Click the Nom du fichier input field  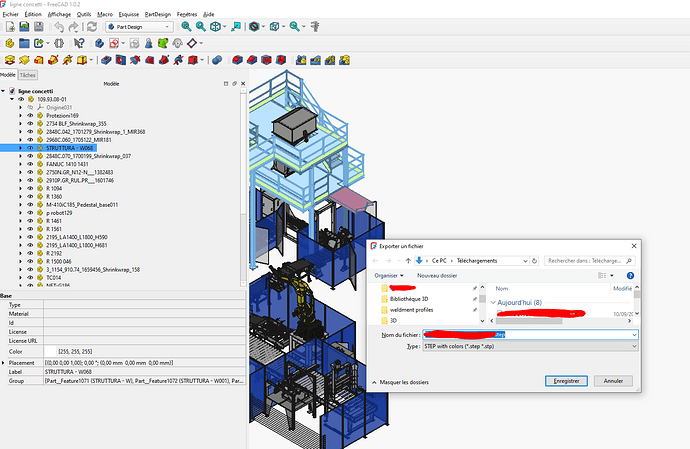coord(530,335)
